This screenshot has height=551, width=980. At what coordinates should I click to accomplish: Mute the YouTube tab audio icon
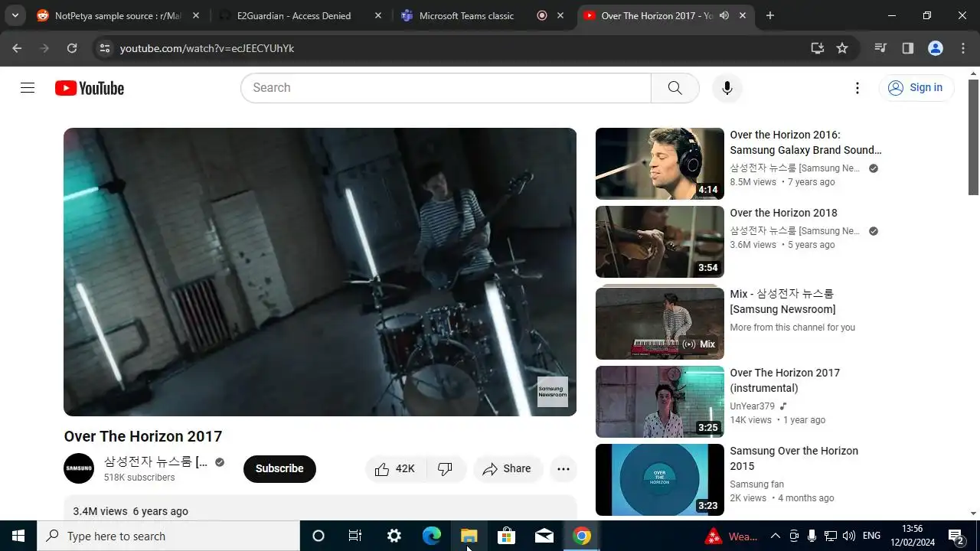(724, 15)
